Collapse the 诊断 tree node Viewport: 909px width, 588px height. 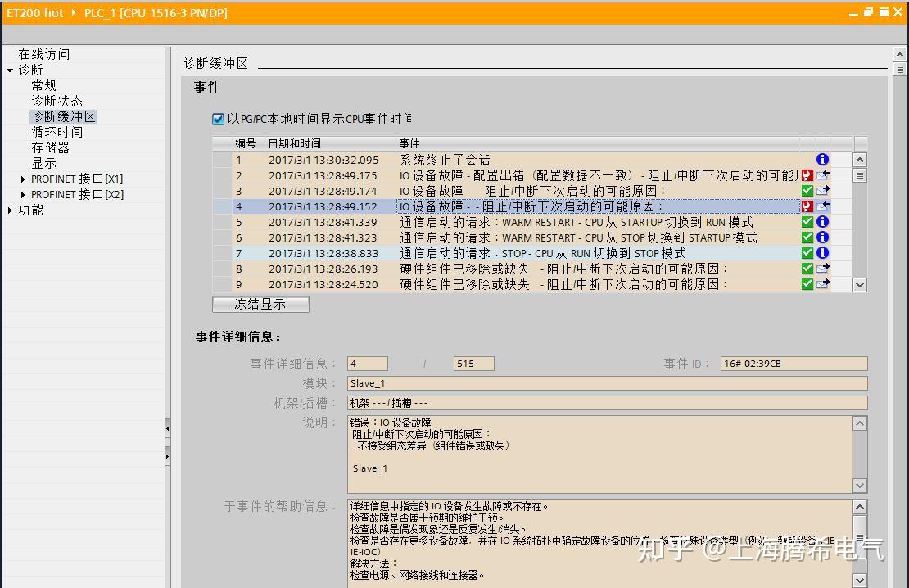(x=10, y=70)
